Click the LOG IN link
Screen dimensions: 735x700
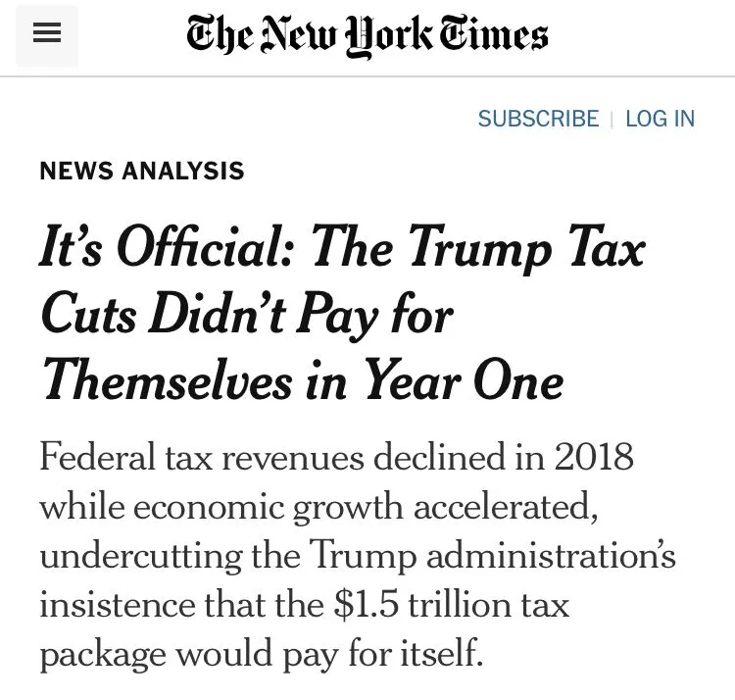(660, 119)
